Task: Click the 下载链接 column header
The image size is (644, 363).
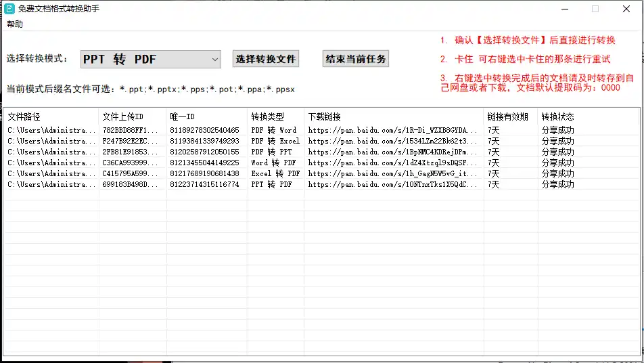Action: [325, 116]
